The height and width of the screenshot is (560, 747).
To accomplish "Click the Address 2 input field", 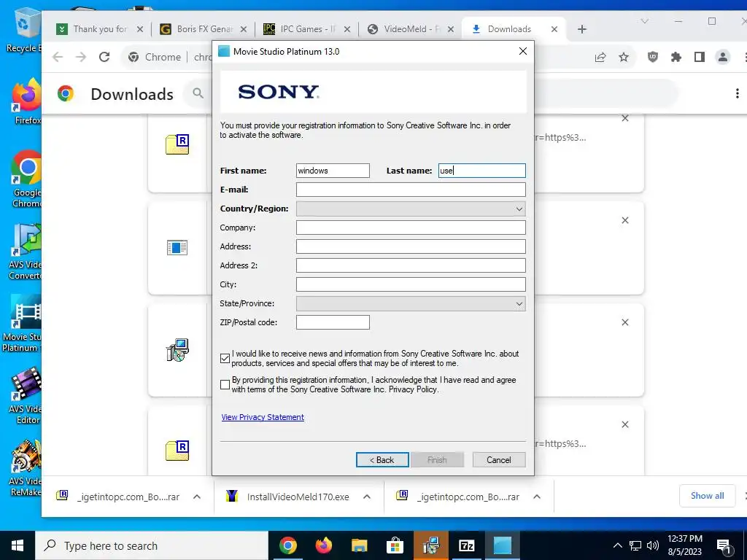I will [x=411, y=265].
